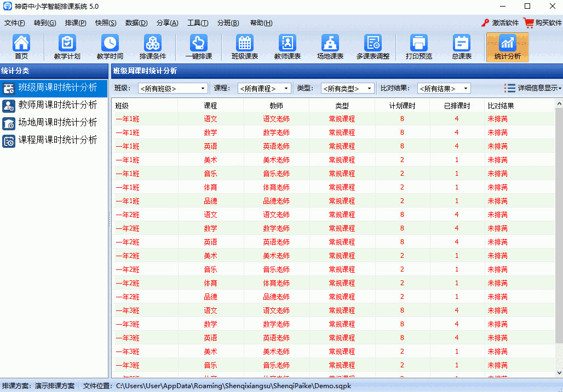Open 打印预览 print preview icon
Screen dimensions: 563x392
coord(418,47)
